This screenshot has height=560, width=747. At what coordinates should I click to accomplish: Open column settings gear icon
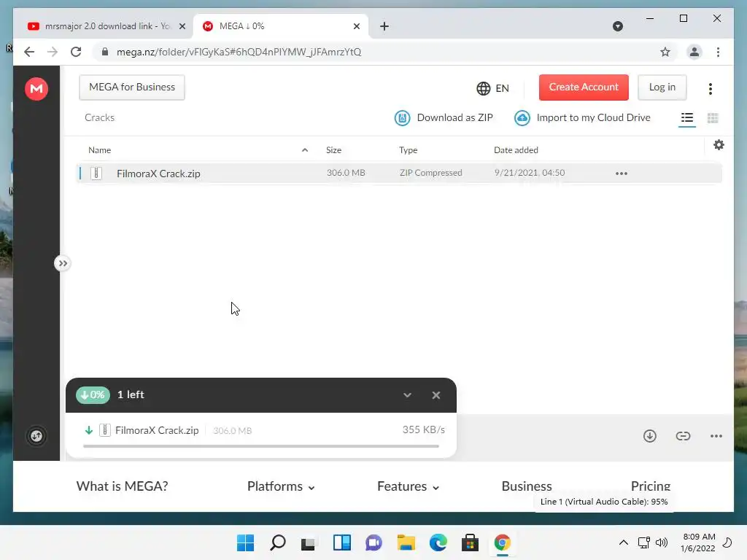coord(719,145)
